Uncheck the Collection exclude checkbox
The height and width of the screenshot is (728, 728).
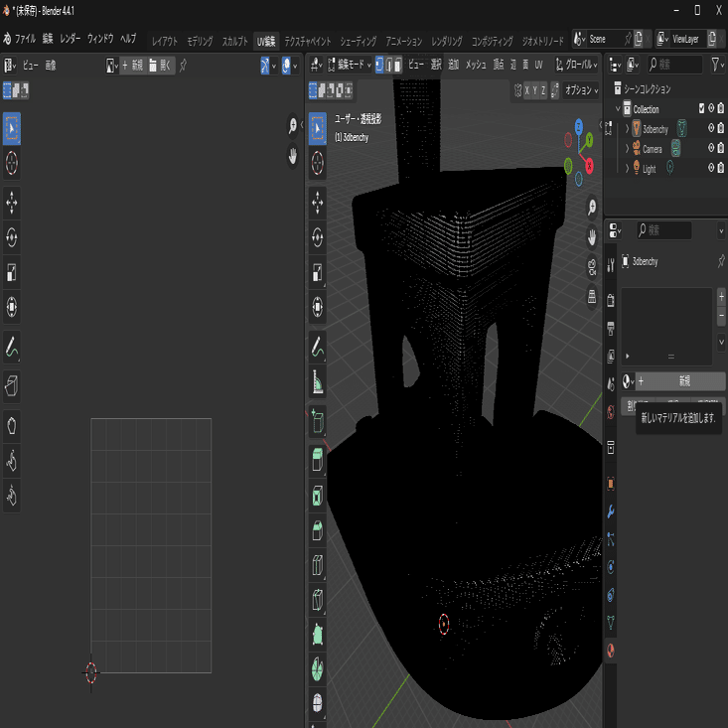point(701,109)
